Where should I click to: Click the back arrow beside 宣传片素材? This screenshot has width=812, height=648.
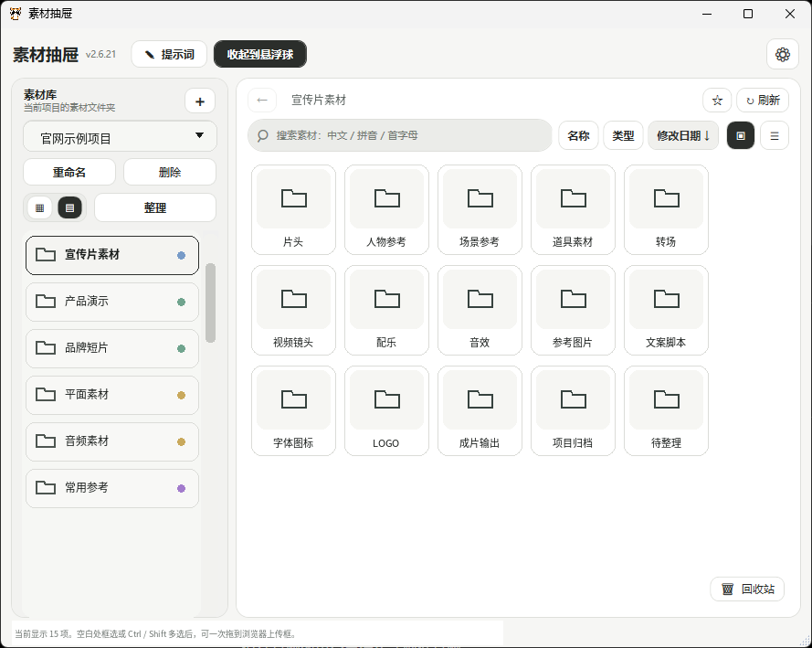click(262, 100)
